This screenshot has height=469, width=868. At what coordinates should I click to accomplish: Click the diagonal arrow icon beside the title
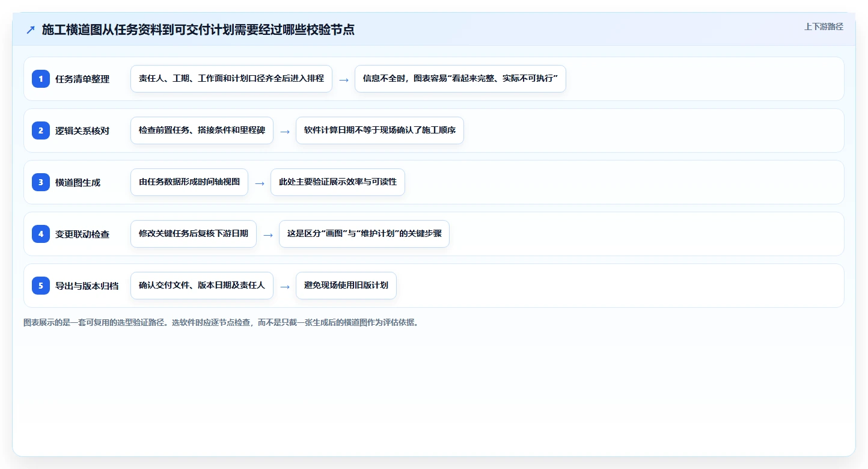[31, 30]
